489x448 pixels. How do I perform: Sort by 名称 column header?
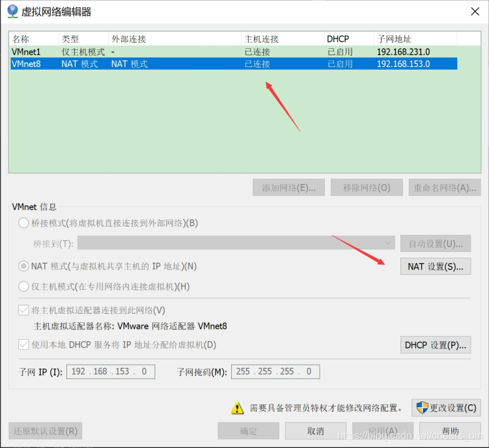pyautogui.click(x=34, y=39)
